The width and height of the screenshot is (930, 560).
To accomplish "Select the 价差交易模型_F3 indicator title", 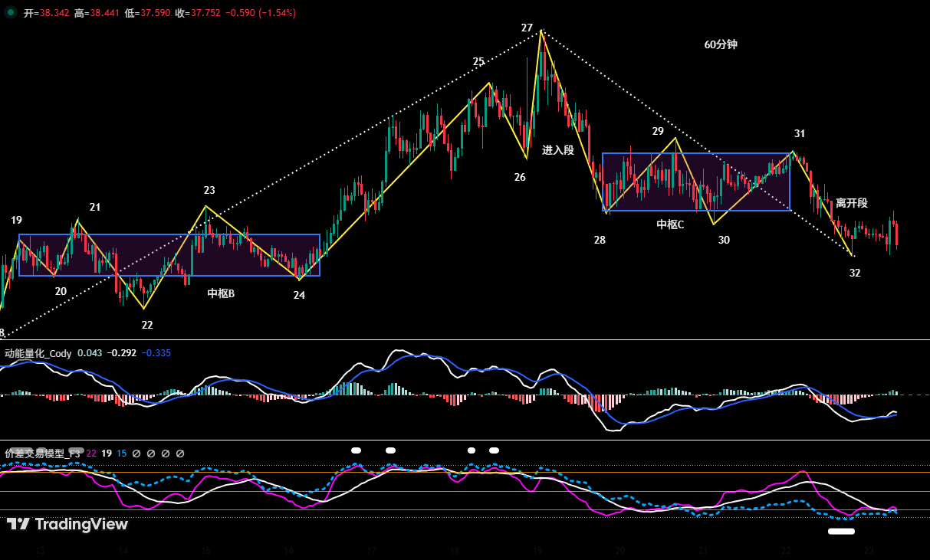I will coord(42,454).
